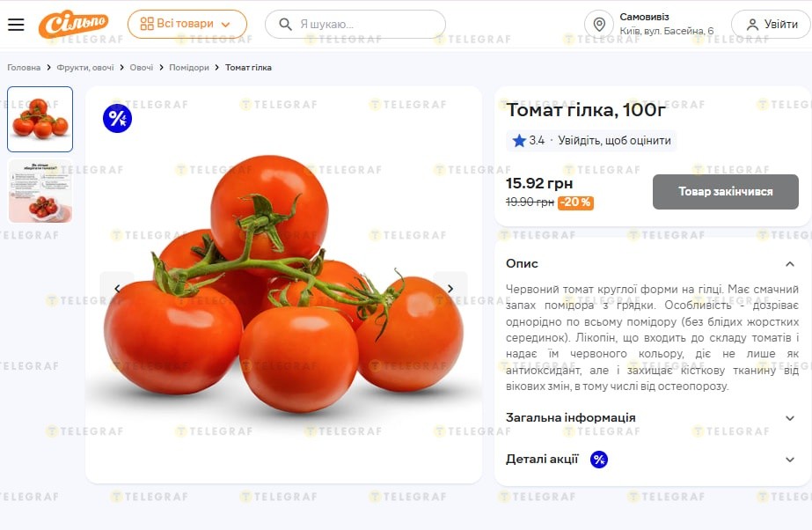
Task: Click the Увійти login button
Action: [772, 25]
